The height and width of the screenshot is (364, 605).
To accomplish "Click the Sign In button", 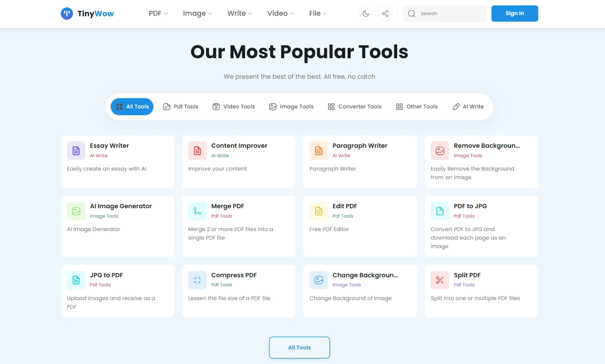I will click(514, 13).
